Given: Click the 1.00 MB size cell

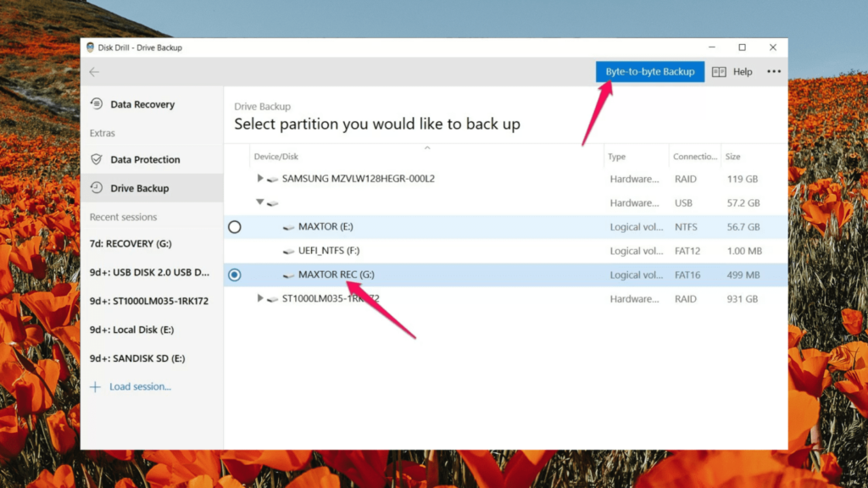Looking at the screenshot, I should tap(744, 251).
